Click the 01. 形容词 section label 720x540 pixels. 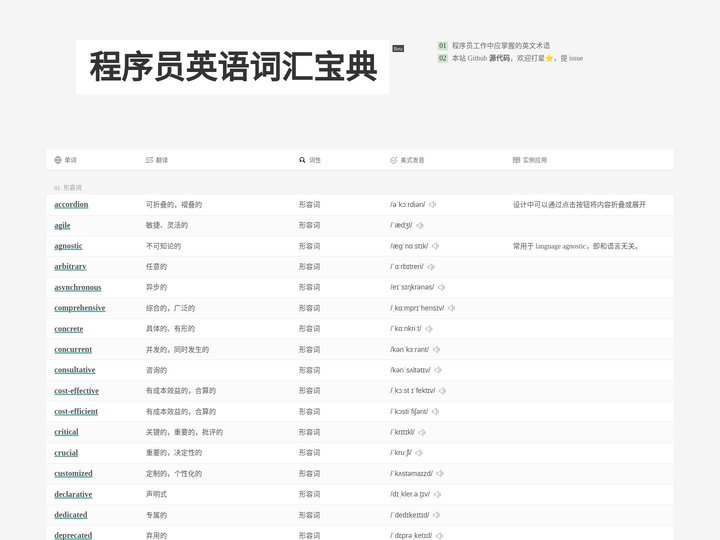(x=68, y=188)
